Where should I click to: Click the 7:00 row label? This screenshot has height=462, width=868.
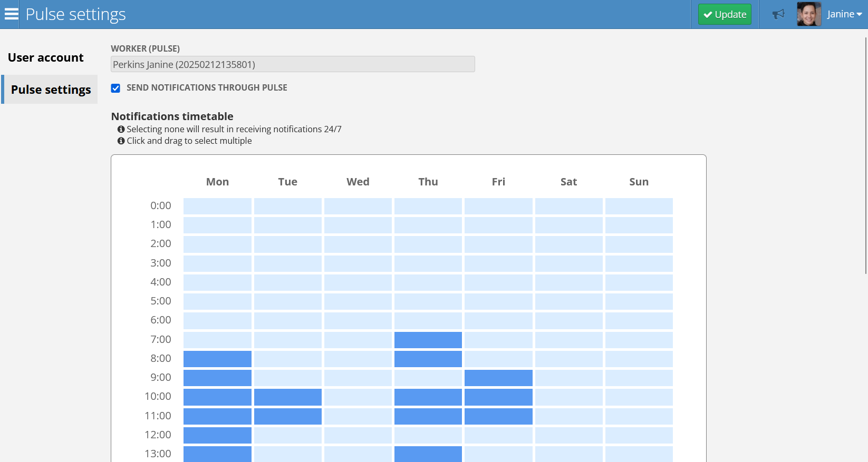tap(161, 340)
